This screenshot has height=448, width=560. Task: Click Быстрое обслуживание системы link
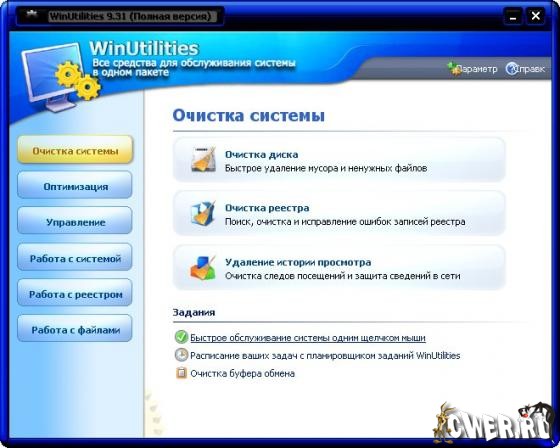(308, 338)
